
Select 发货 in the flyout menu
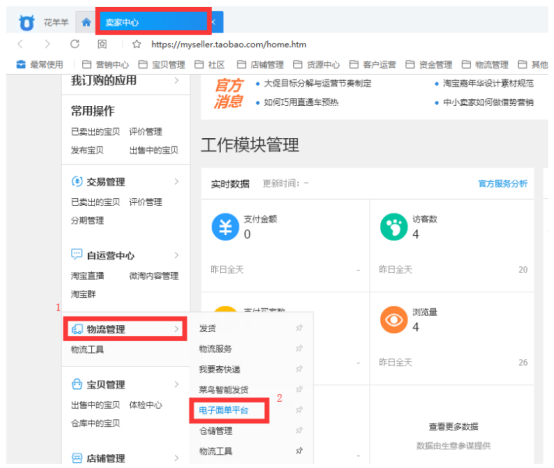coord(207,328)
